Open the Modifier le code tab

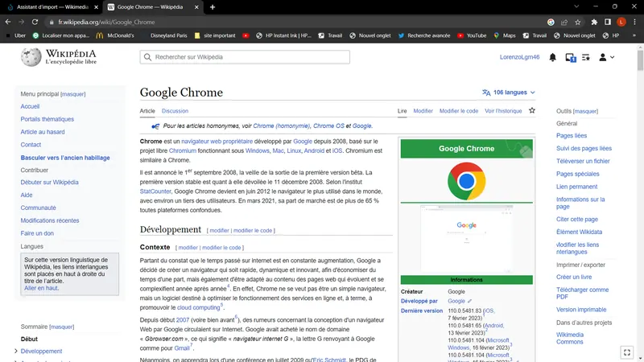pyautogui.click(x=459, y=111)
